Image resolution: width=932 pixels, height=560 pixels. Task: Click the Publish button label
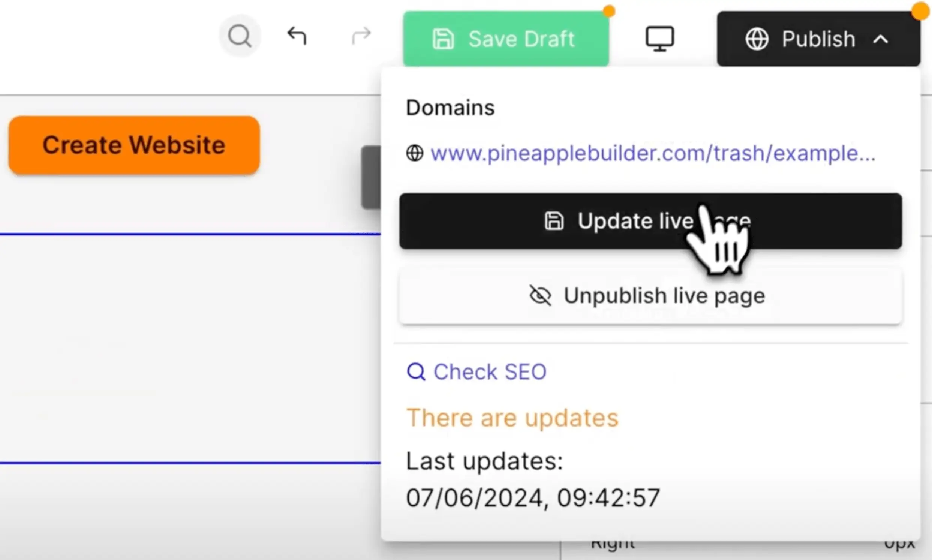[x=818, y=39]
